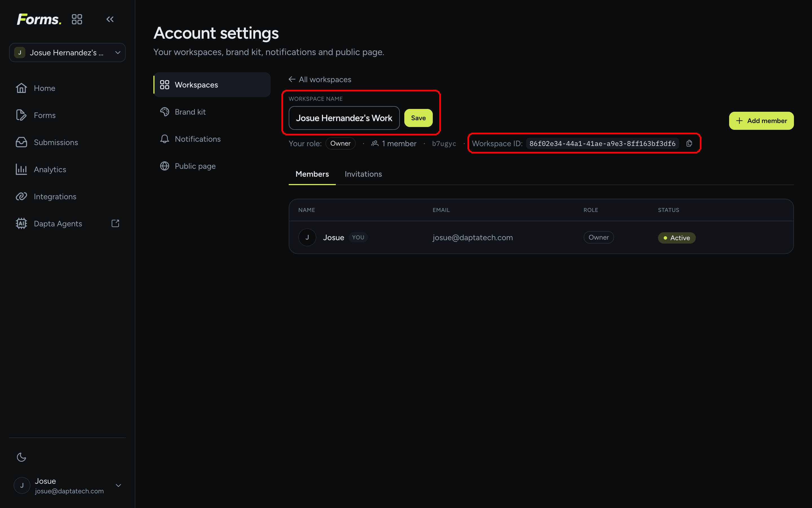
Task: Click the user avatar at sidebar bottom
Action: [x=22, y=485]
